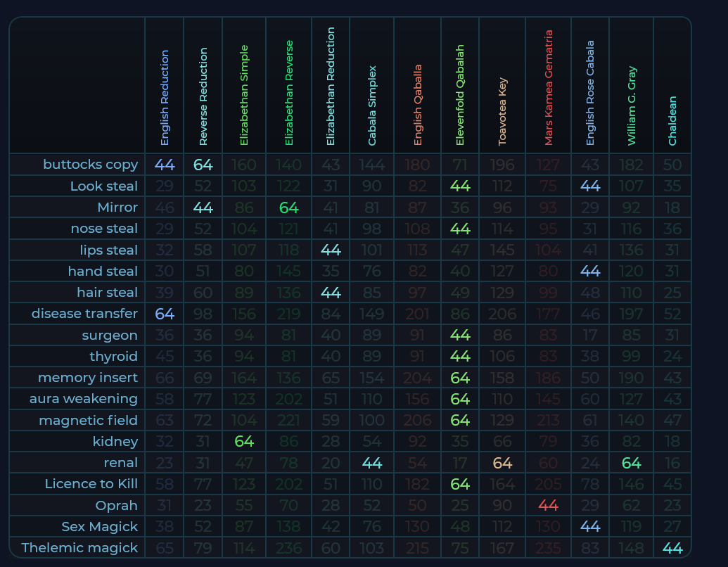Open the "Licence to Kill" phrase
This screenshot has height=567, width=728.
click(91, 484)
